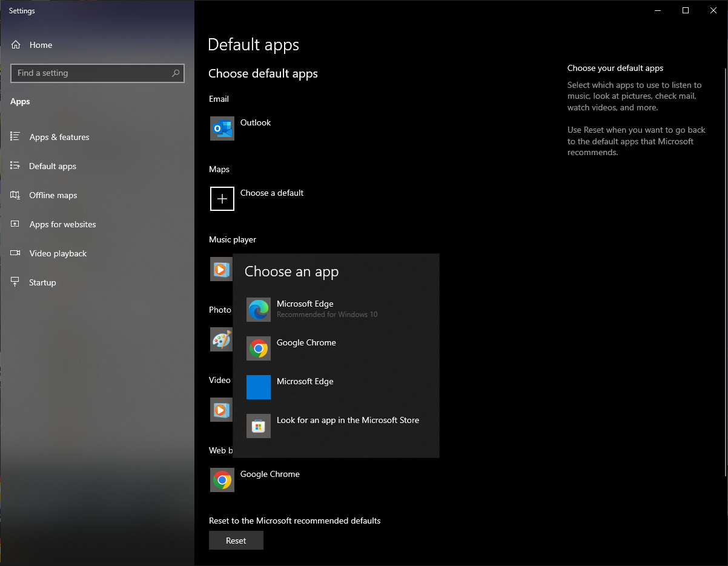Screen dimensions: 728x566
Task: Click the Music player app icon
Action: tap(221, 269)
